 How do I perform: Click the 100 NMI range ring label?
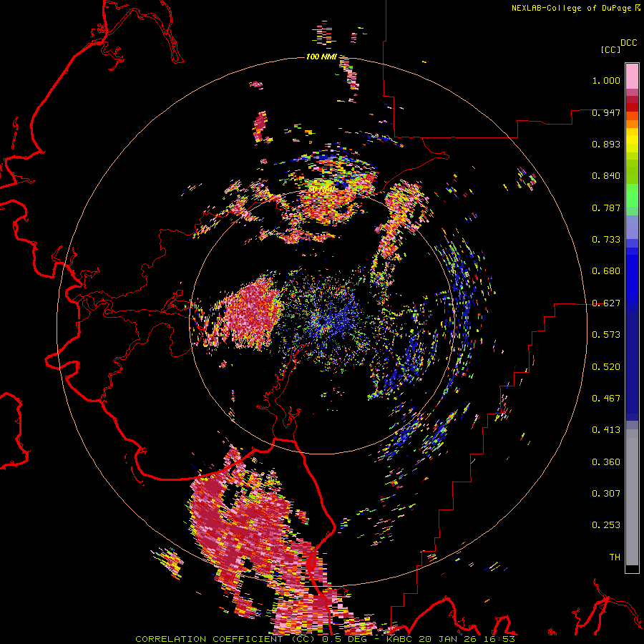click(321, 57)
